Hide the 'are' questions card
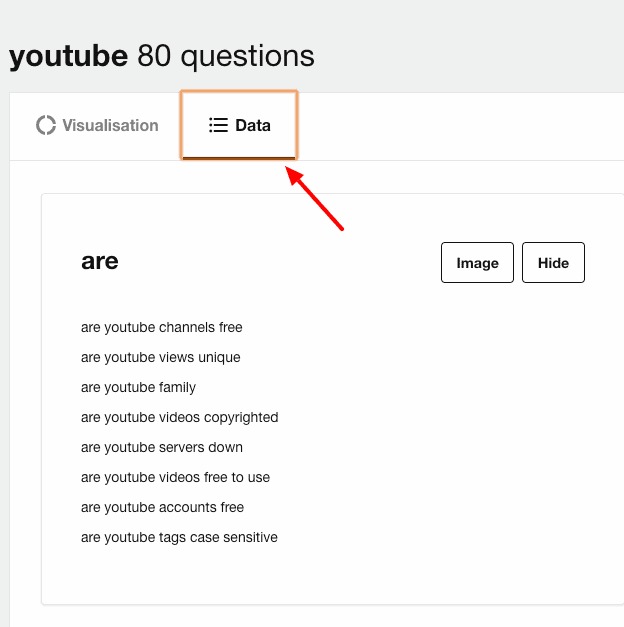The height and width of the screenshot is (627, 624). [x=553, y=263]
